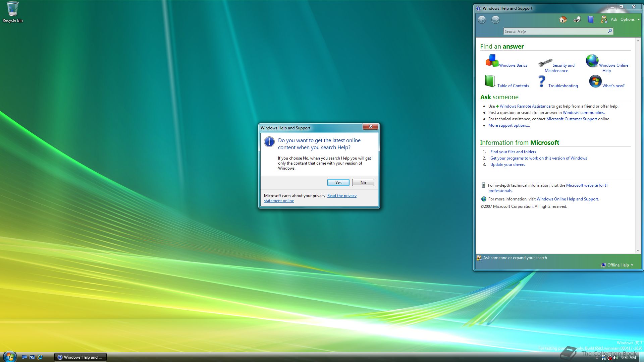Read the privacy statement online link
Viewport: 644px width, 362px height.
coord(310,198)
